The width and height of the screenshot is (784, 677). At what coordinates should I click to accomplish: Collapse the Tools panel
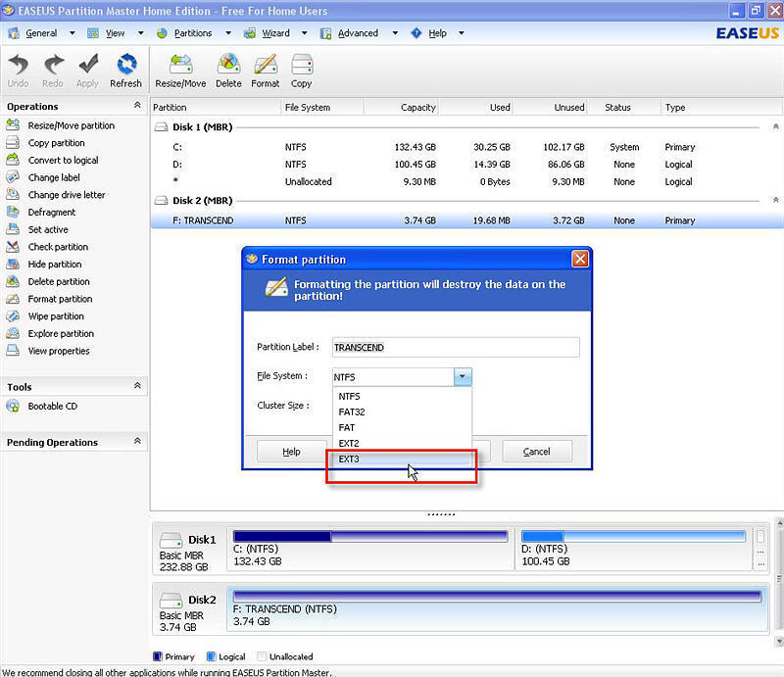click(x=137, y=385)
